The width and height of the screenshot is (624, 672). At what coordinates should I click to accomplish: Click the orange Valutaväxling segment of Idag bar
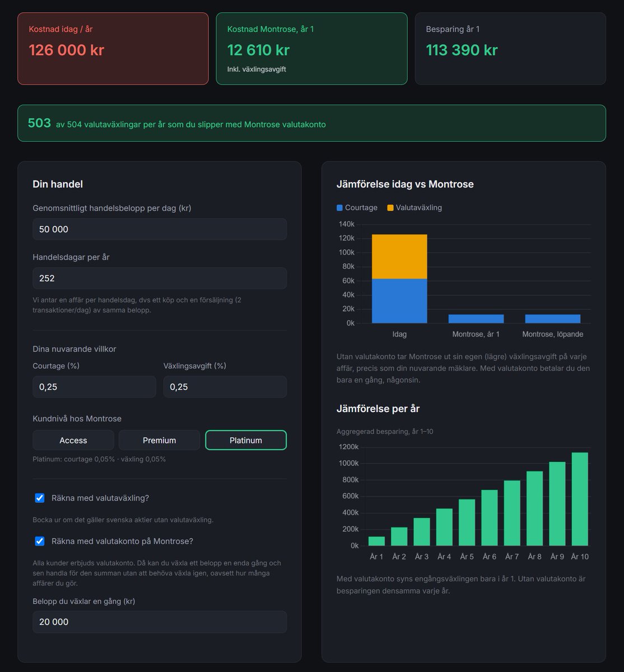pyautogui.click(x=399, y=256)
